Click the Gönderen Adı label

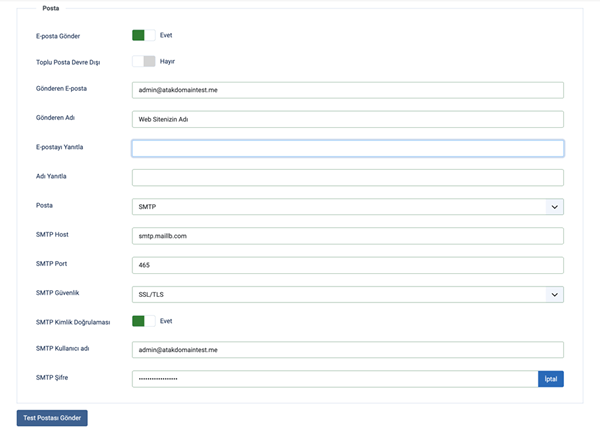pos(55,117)
